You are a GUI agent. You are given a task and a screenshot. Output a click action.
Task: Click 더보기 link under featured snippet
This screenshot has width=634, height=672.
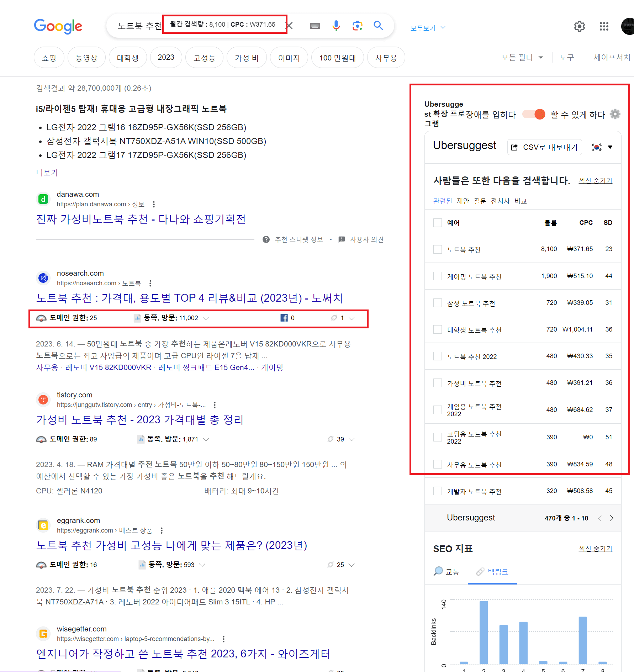(47, 173)
